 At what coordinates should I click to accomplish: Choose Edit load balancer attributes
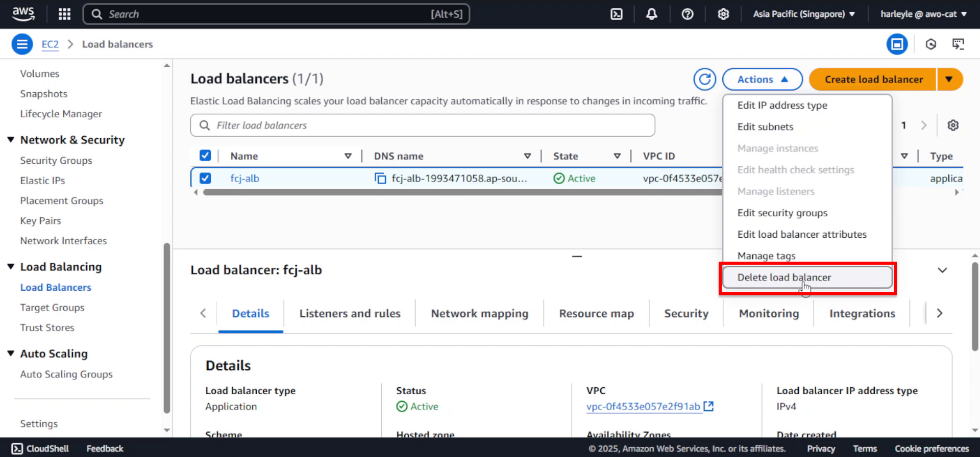807,234
